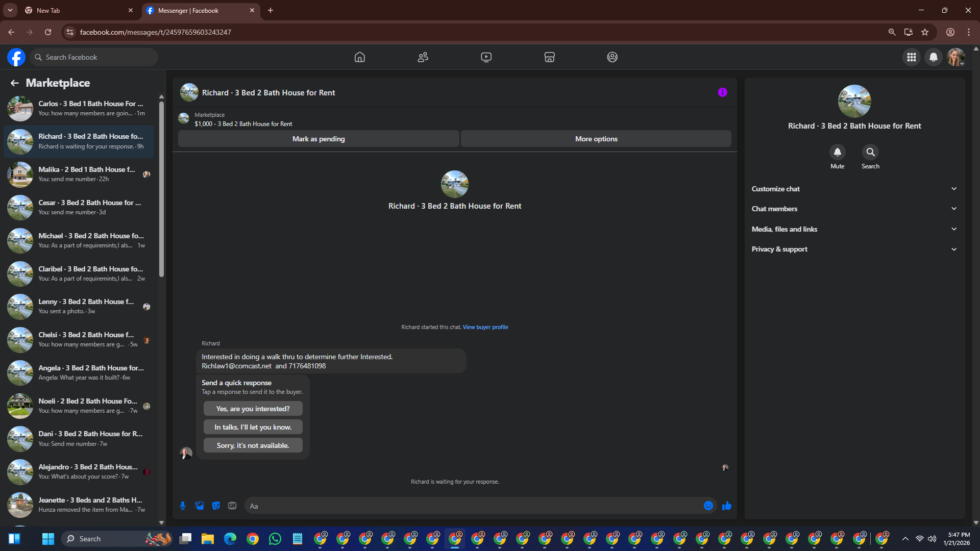Viewport: 980px width, 551px height.
Task: Open the Facebook Marketplace nav icon
Action: tap(549, 57)
